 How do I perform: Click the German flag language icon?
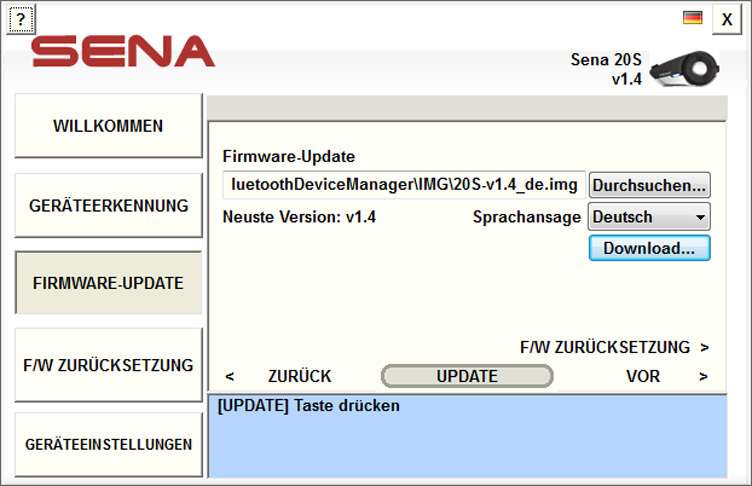coord(693,18)
